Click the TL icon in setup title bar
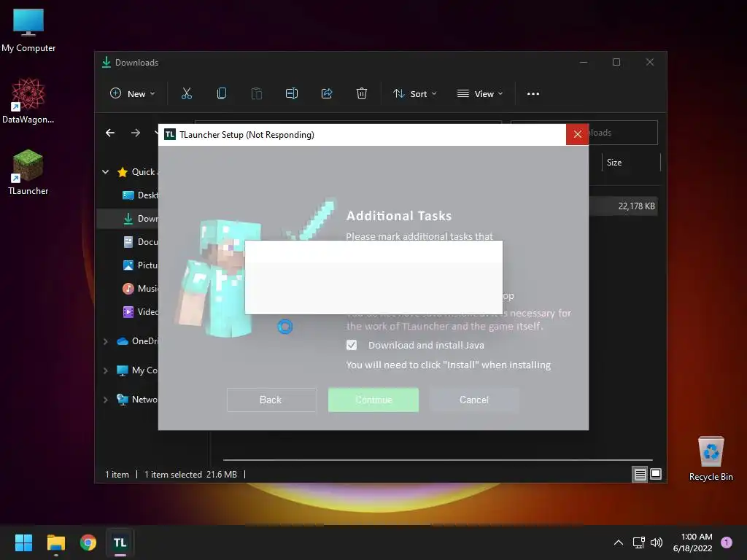This screenshot has width=747, height=560. coord(169,135)
